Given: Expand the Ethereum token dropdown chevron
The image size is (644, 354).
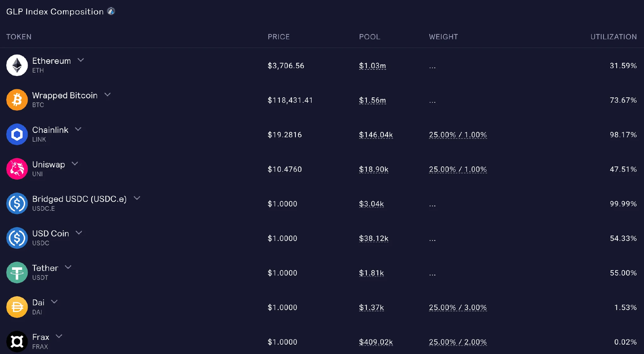Looking at the screenshot, I should (81, 60).
